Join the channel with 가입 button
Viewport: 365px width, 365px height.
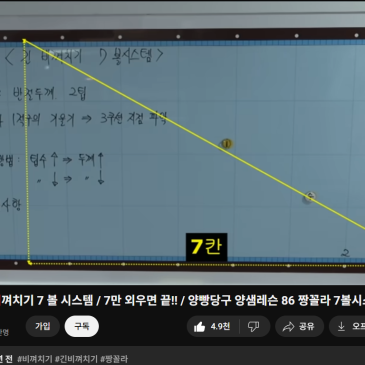[x=43, y=326]
